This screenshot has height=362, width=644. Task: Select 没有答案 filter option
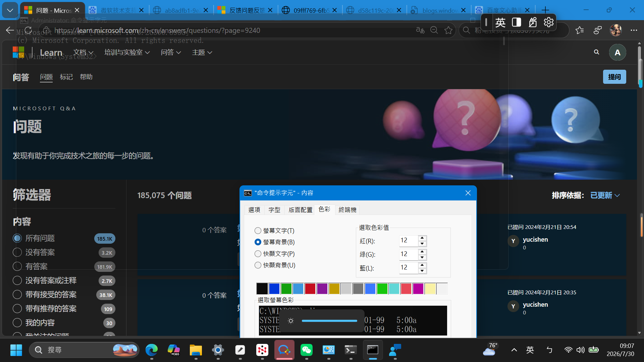tap(17, 252)
